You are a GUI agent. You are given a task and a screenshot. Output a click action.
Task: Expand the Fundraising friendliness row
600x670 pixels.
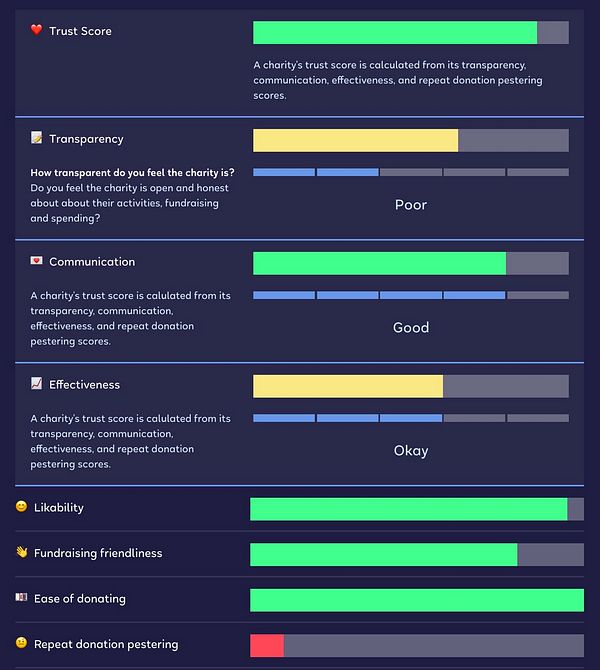click(x=300, y=554)
